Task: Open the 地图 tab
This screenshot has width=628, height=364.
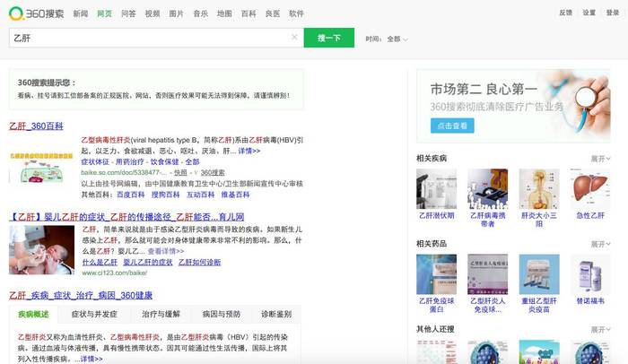Action: pyautogui.click(x=224, y=13)
